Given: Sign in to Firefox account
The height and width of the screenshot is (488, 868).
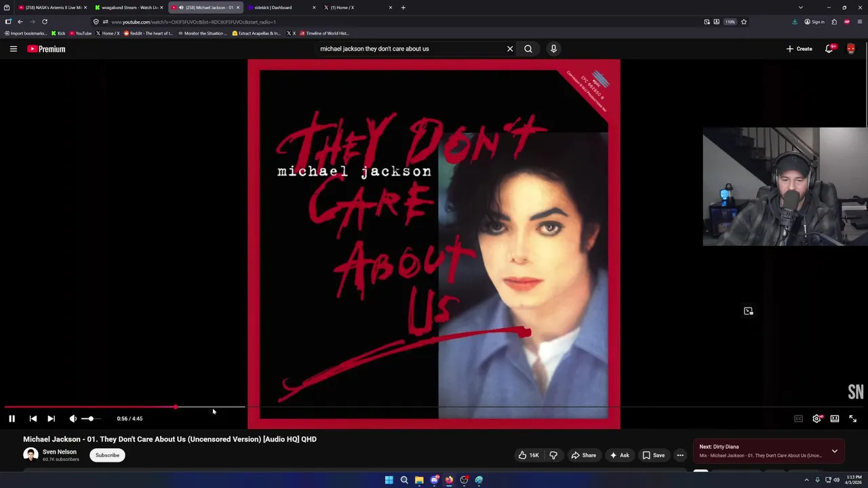Looking at the screenshot, I should (x=814, y=22).
